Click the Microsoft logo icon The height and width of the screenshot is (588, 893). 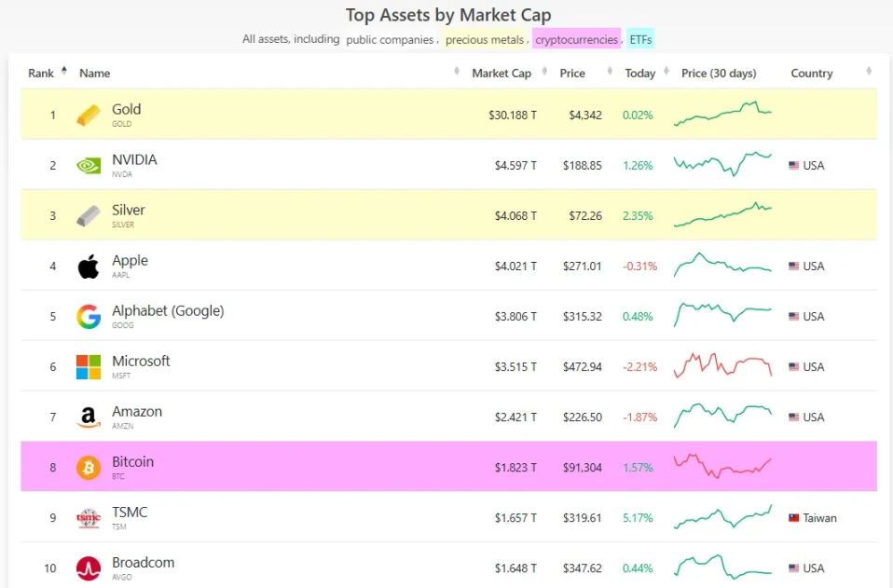pos(89,367)
